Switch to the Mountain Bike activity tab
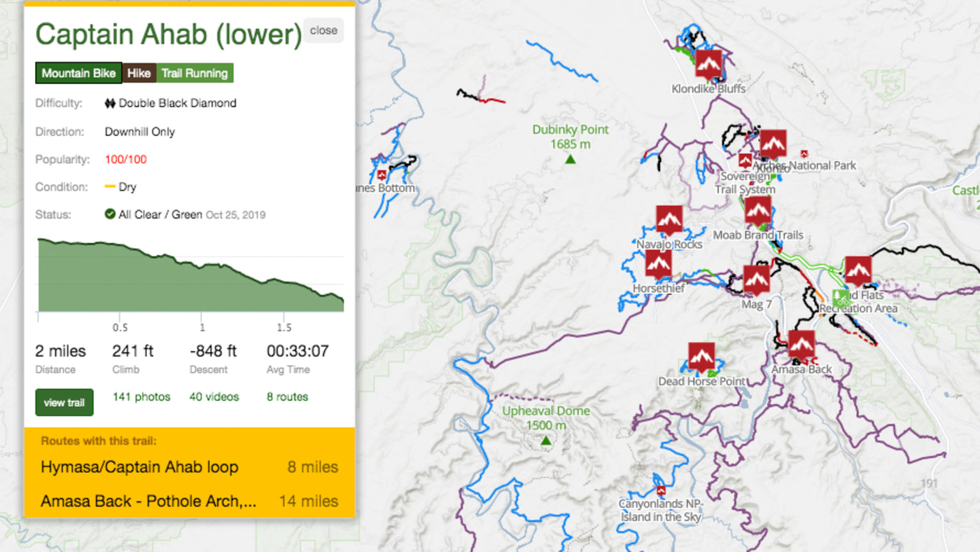Image resolution: width=980 pixels, height=552 pixels. click(78, 73)
